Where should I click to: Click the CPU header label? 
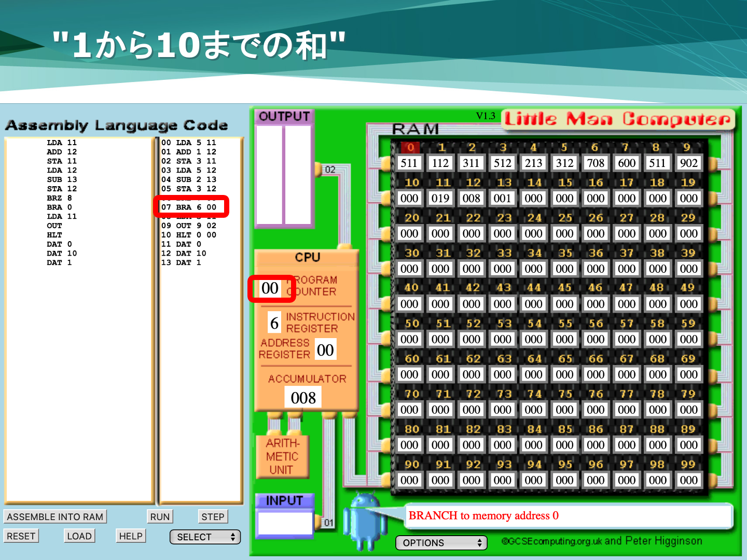coord(307,257)
